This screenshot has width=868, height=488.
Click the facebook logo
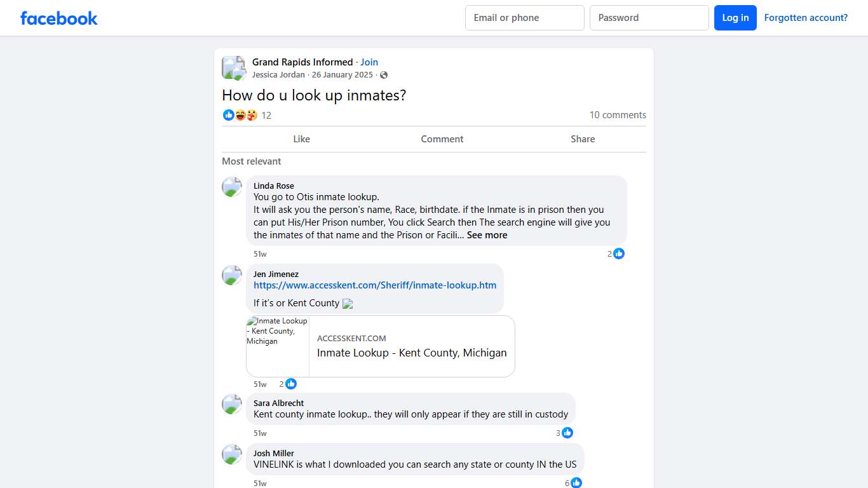[x=58, y=18]
